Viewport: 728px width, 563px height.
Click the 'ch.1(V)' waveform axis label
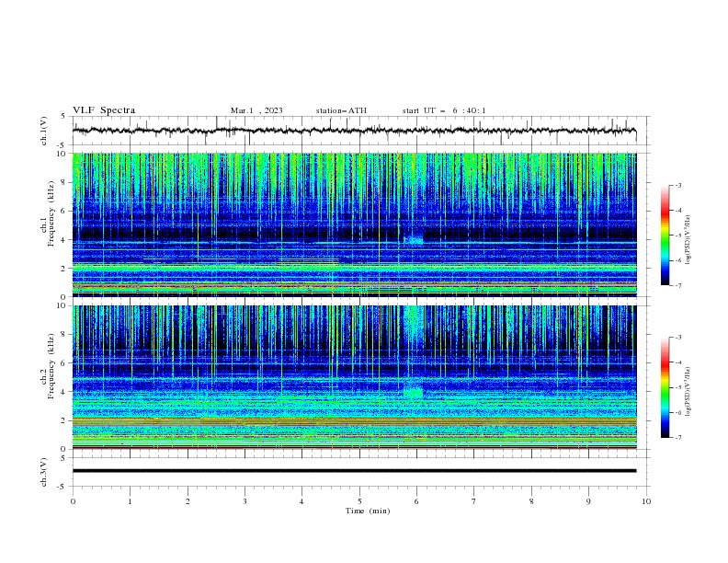coord(44,131)
